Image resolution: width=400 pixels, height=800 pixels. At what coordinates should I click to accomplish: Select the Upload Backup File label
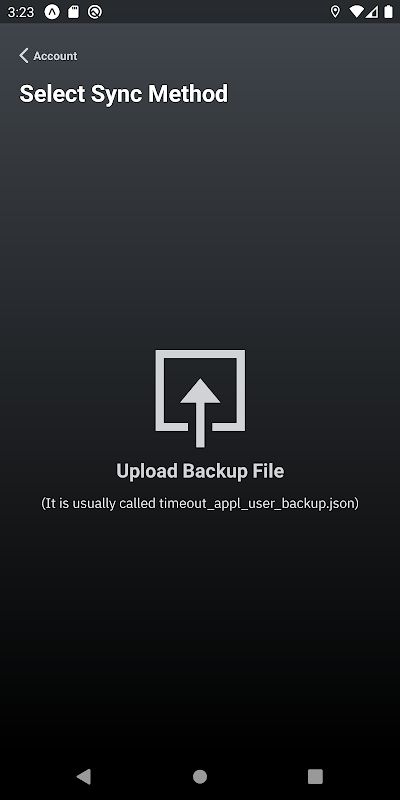click(x=200, y=471)
